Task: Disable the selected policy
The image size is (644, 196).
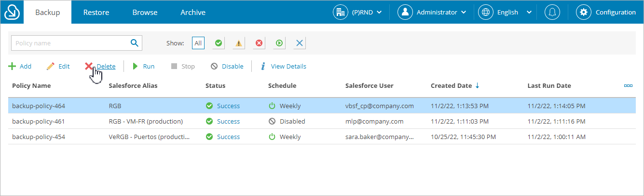Action: (227, 66)
